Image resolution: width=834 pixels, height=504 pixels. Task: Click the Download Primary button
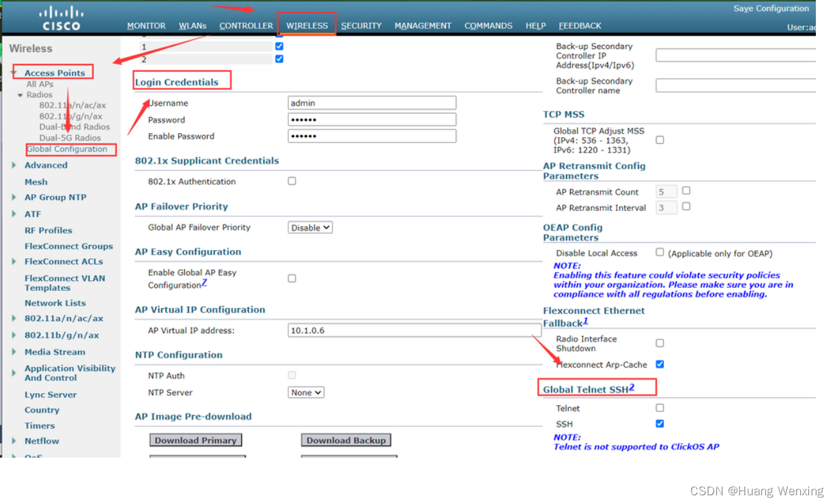[x=196, y=440]
